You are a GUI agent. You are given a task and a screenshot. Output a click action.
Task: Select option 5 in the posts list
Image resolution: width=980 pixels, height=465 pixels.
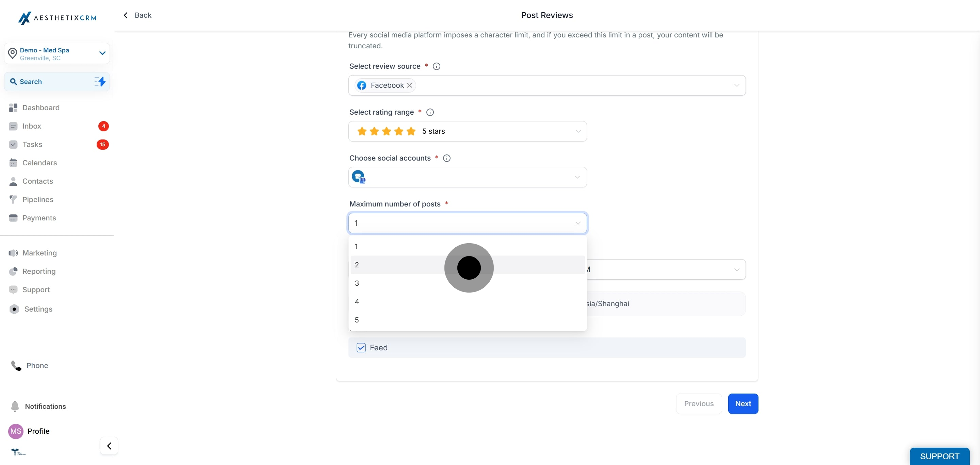[467, 320]
